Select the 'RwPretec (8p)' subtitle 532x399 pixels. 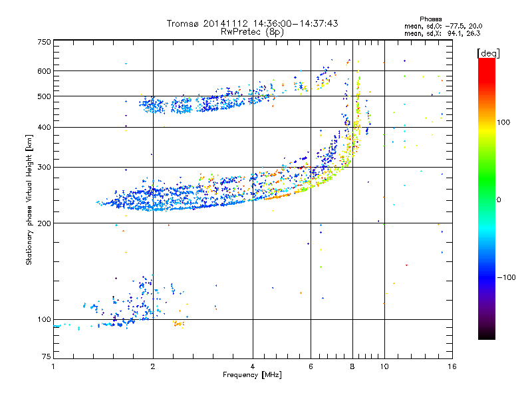[252, 32]
